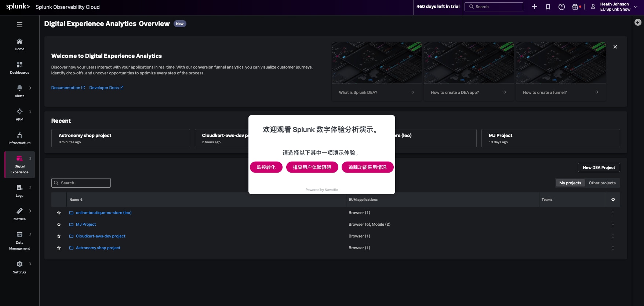Open the MJ Project link in table
This screenshot has width=644, height=306.
[85, 225]
